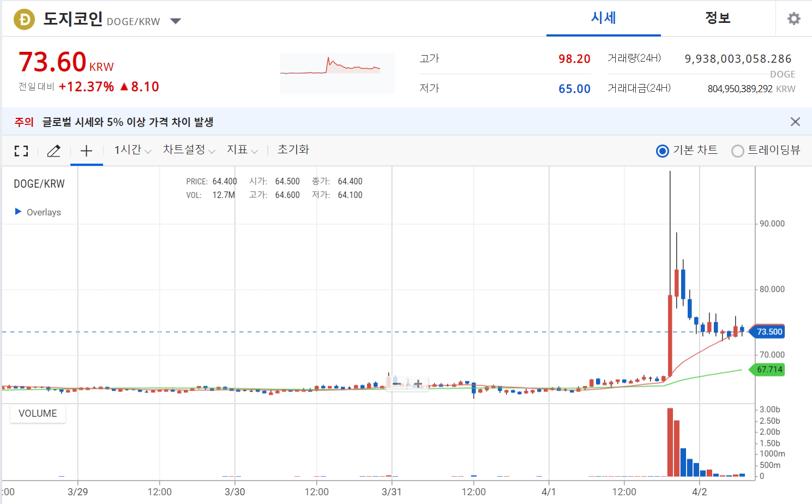This screenshot has width=812, height=504.
Task: Select the 기본 차트 radio button
Action: [x=663, y=151]
